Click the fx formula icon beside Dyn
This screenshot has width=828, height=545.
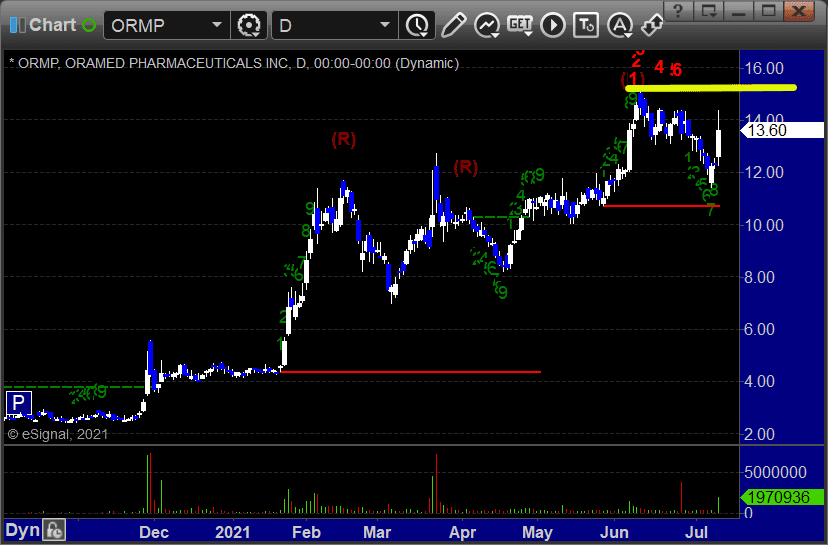[x=54, y=530]
